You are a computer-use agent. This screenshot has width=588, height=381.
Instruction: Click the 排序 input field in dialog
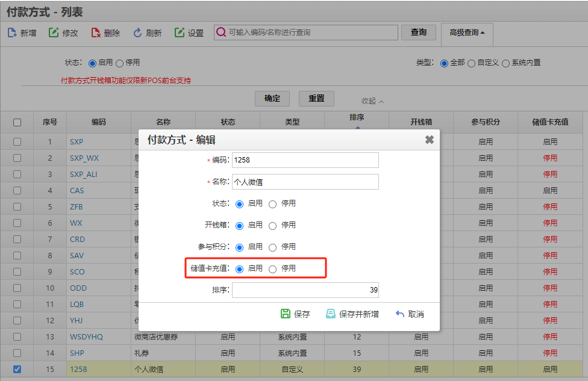[305, 290]
